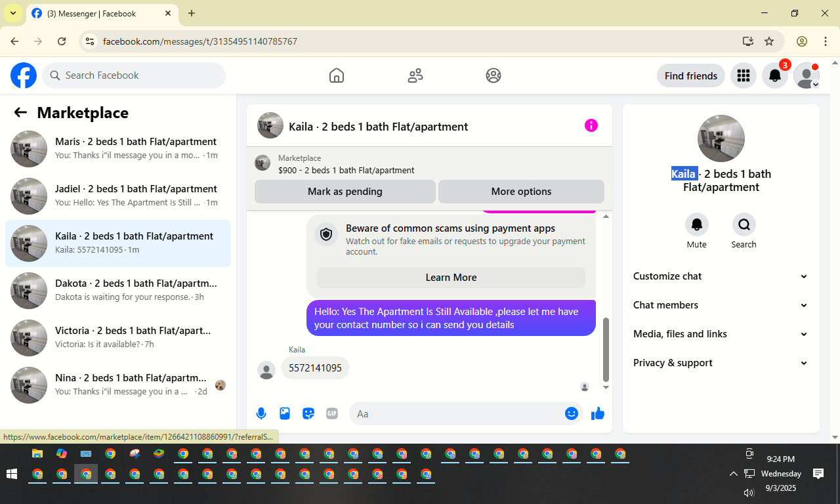The image size is (840, 504).
Task: Open the Dakota conversation
Action: click(x=118, y=291)
